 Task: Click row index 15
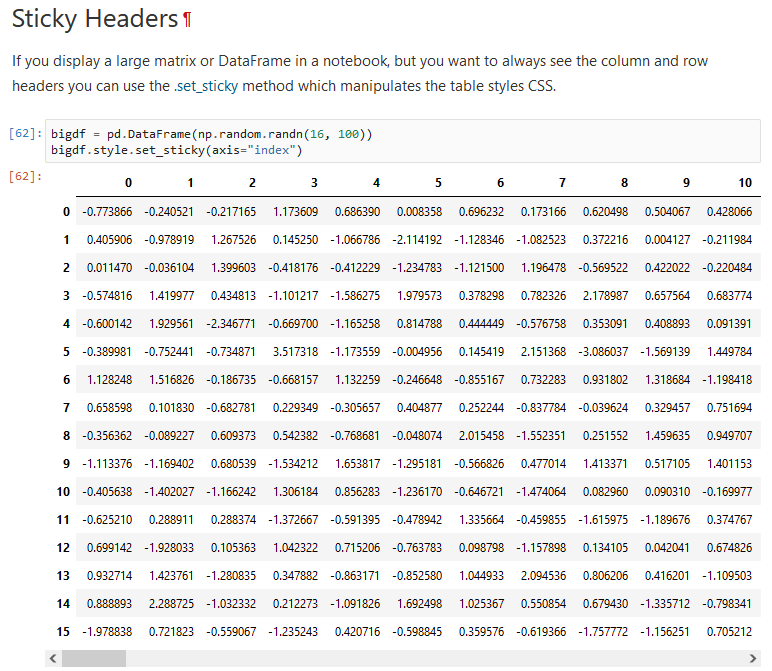63,632
